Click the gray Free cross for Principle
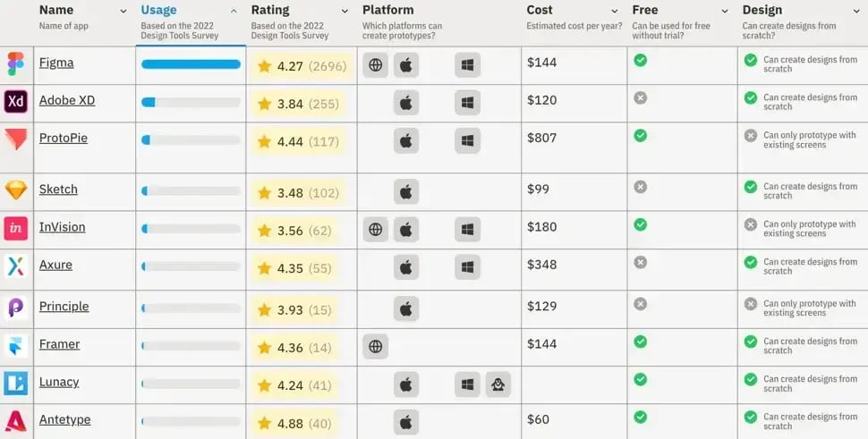 (641, 304)
